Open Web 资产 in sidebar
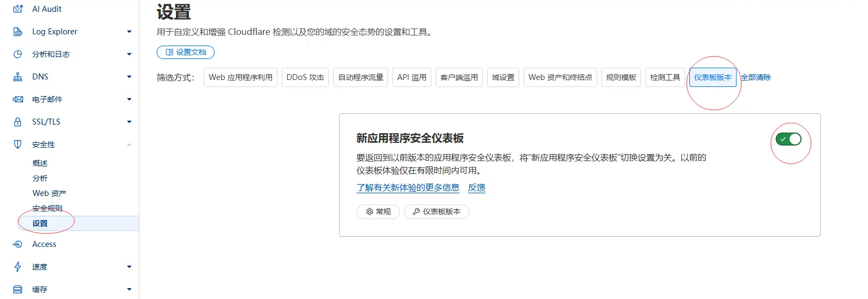 [49, 193]
